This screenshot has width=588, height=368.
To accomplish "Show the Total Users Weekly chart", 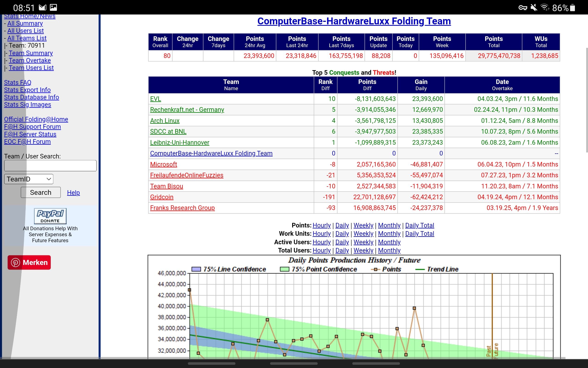I will click(x=363, y=250).
